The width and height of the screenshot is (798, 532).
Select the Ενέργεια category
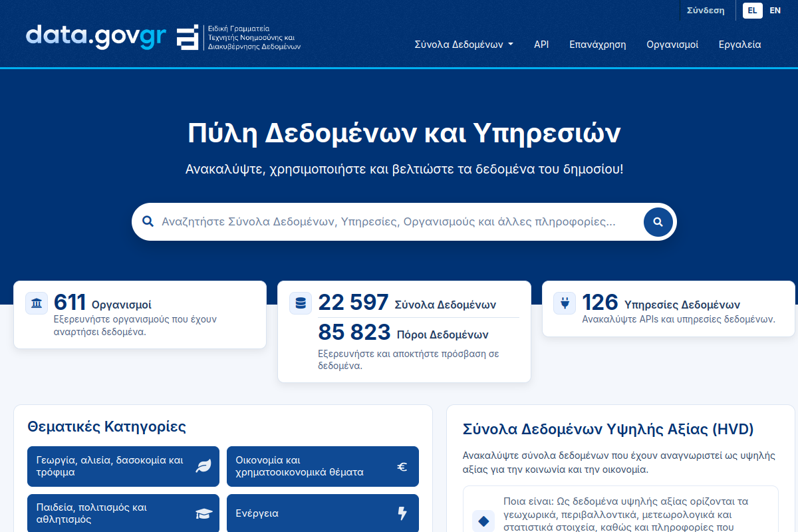pos(323,513)
